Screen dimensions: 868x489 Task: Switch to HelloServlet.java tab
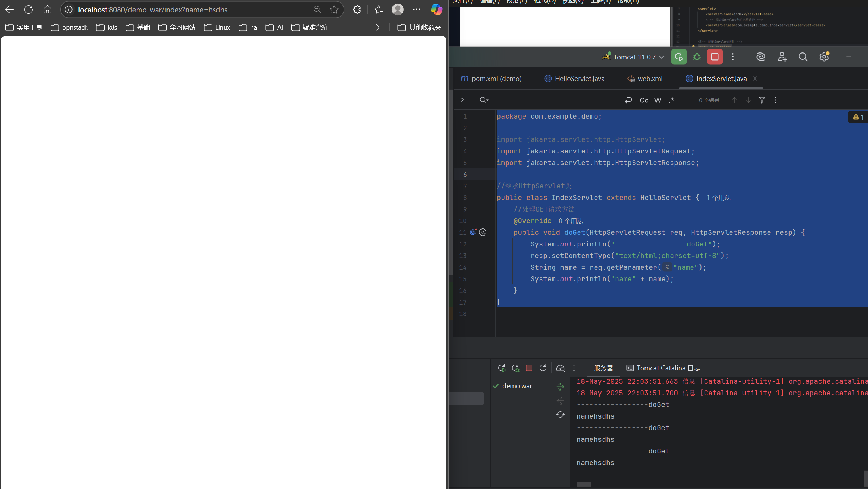point(574,79)
